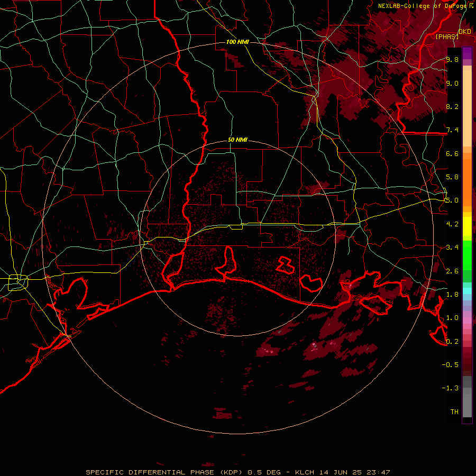Click the TH label on the scale
This screenshot has width=476, height=476.
[454, 412]
